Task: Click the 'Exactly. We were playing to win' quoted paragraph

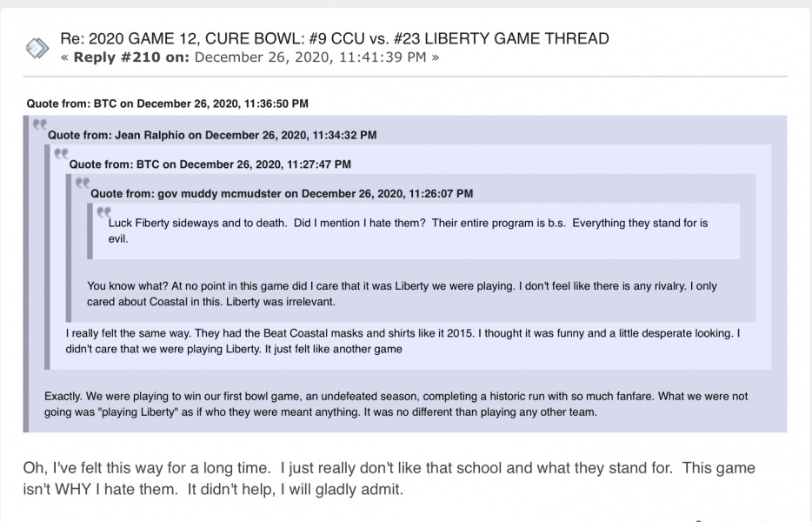Action: (x=396, y=404)
